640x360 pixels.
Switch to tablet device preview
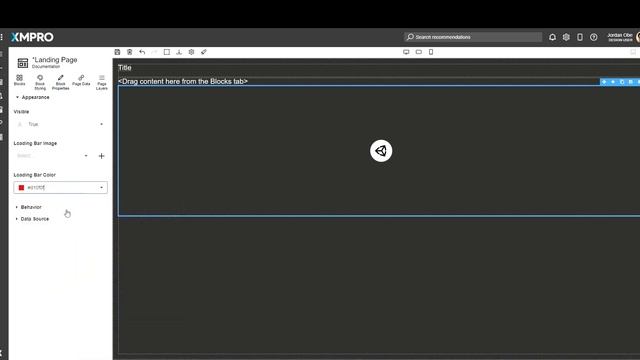coord(419,52)
